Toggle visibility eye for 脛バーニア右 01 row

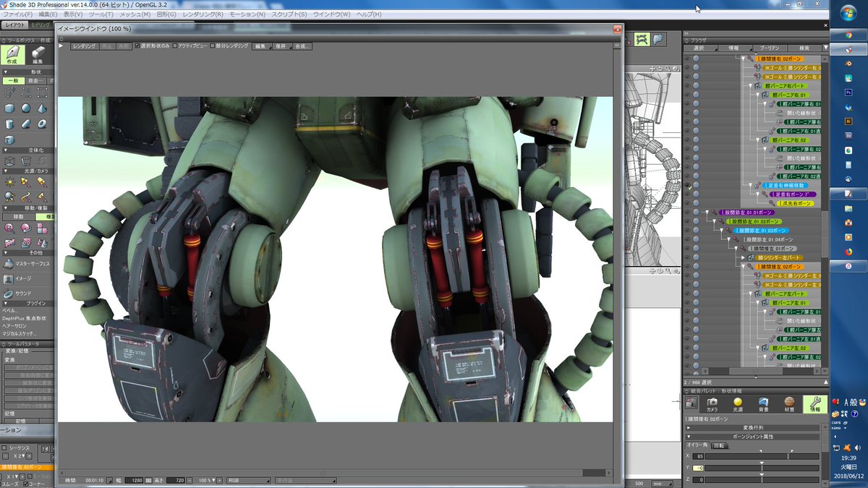[x=687, y=95]
